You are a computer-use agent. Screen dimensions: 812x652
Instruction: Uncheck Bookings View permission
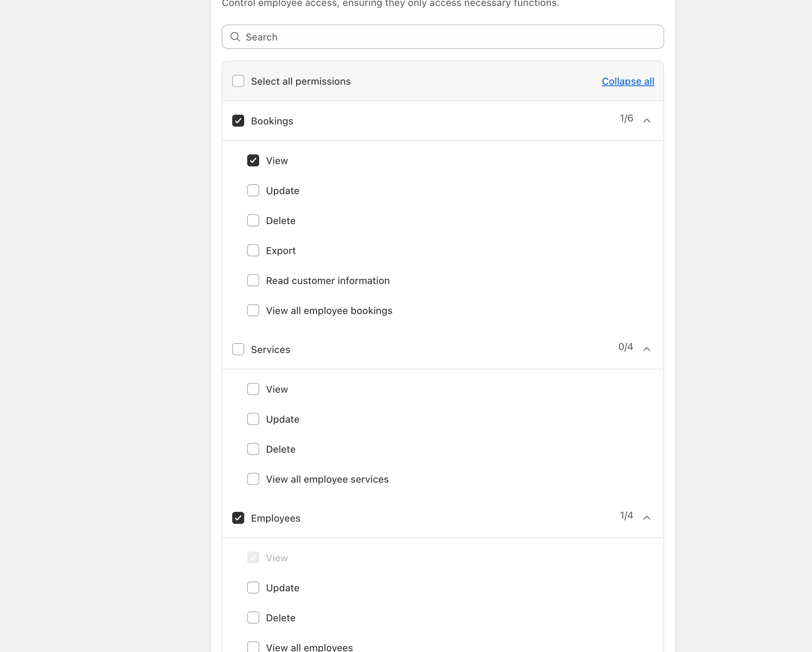coord(253,160)
